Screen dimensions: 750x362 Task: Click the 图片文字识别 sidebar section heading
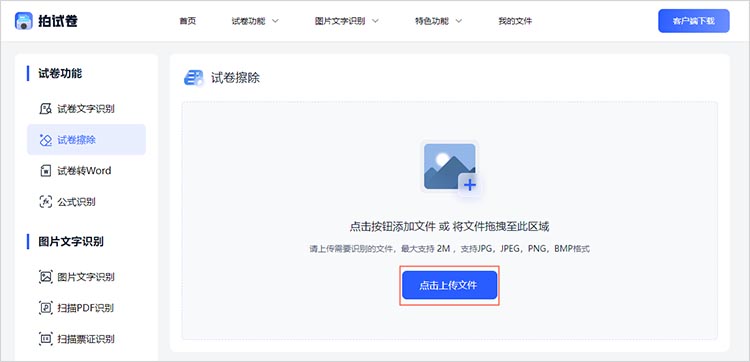coord(71,241)
